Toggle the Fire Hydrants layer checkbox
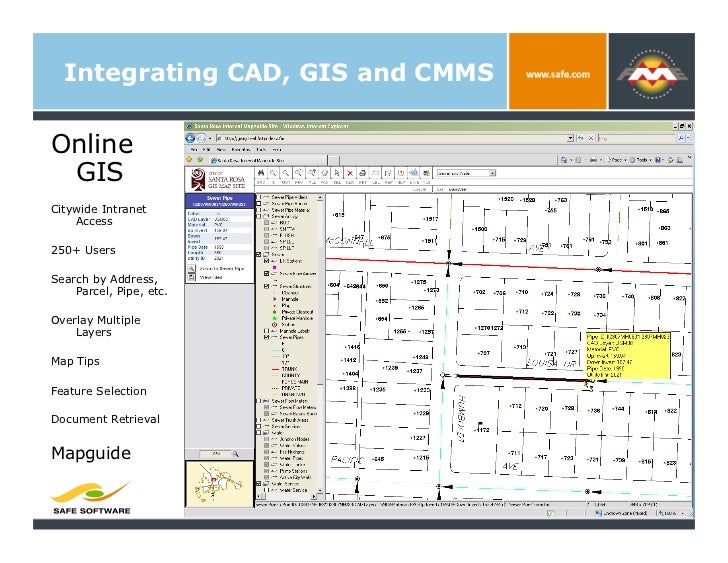This screenshot has height=563, width=728. click(x=266, y=452)
